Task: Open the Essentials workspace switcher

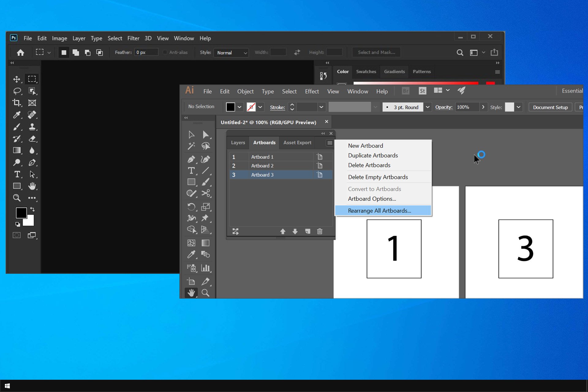Action: click(572, 91)
